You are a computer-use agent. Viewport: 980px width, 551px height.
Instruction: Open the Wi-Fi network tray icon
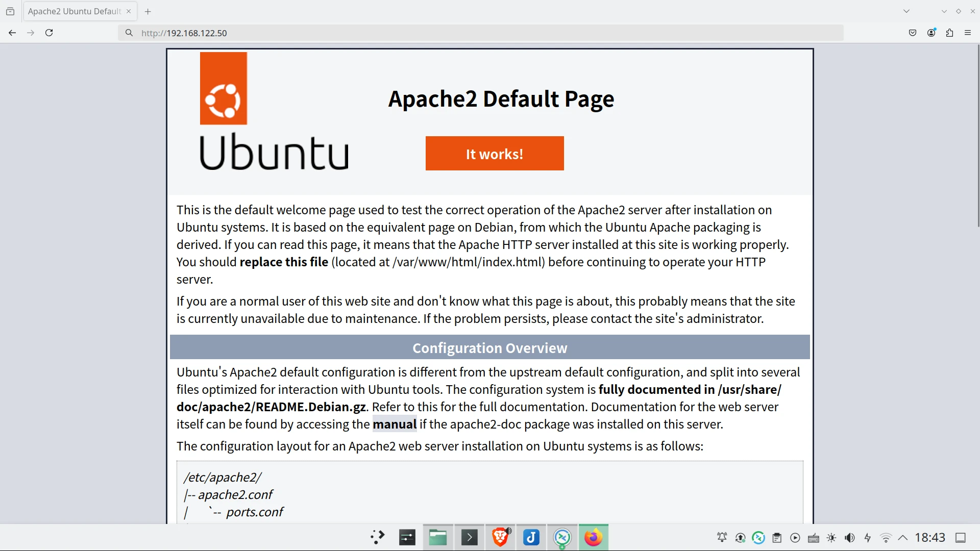pos(886,538)
